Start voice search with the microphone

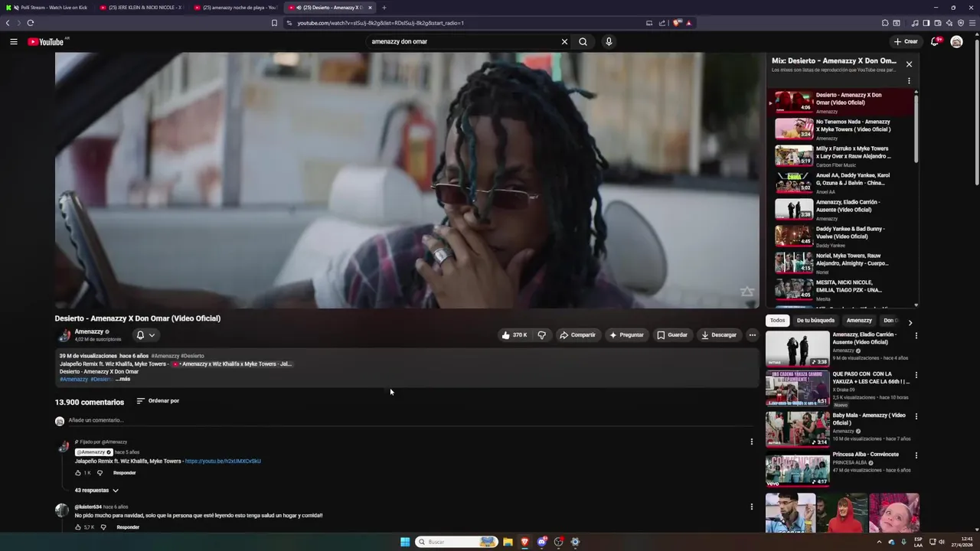click(x=609, y=41)
